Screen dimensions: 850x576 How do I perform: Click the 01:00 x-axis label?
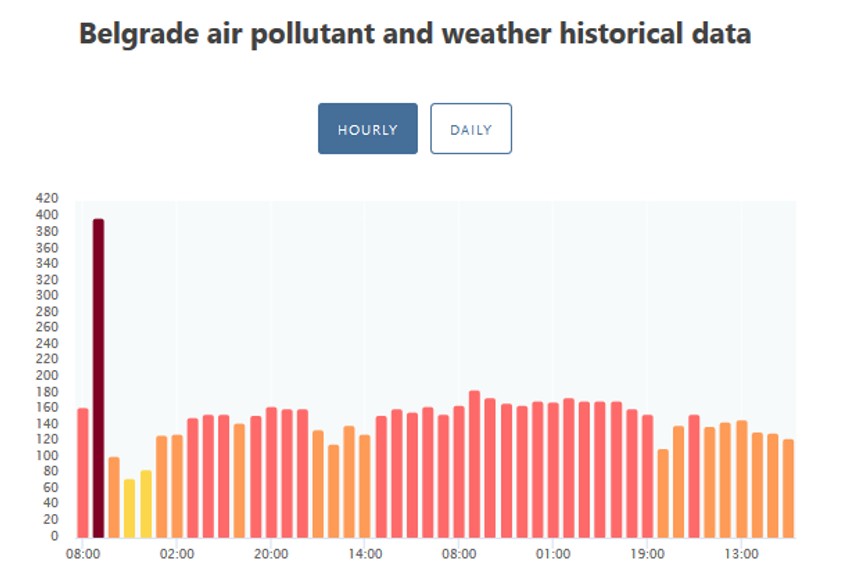point(553,553)
